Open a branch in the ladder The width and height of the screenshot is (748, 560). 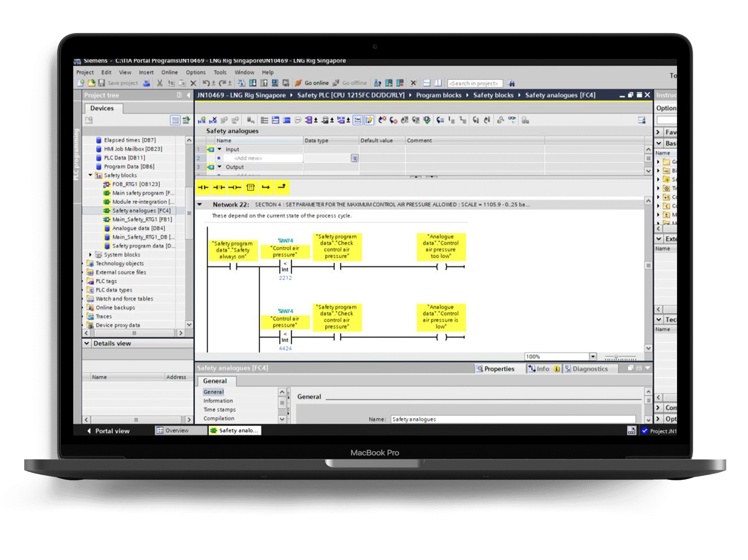[266, 187]
